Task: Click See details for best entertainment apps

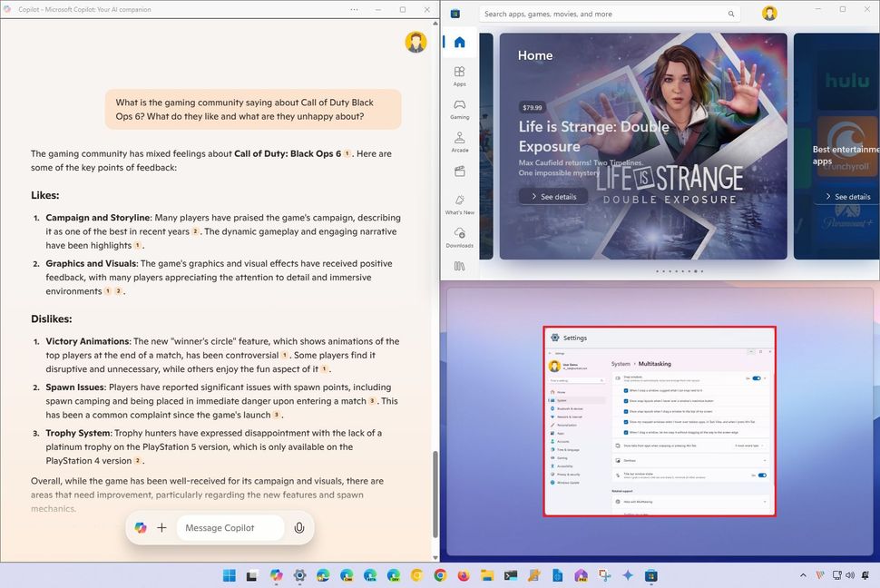Action: 846,196
